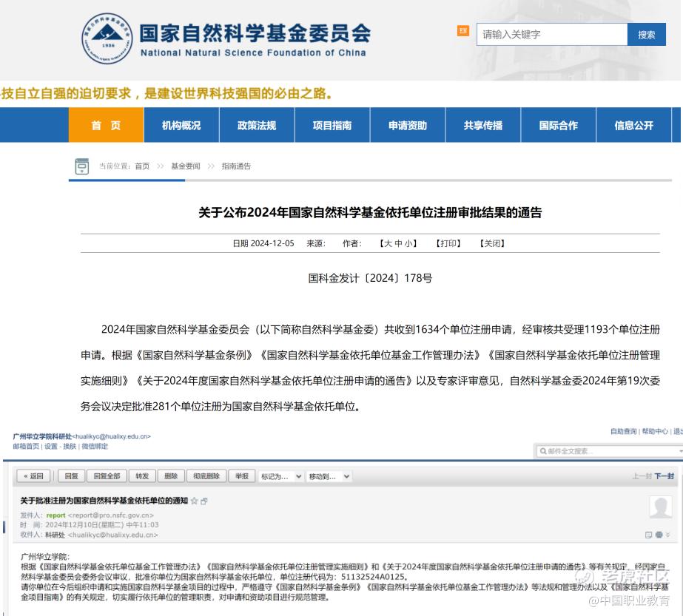This screenshot has height=616, width=683.
Task: Open the 政策法规 menu
Action: point(257,126)
